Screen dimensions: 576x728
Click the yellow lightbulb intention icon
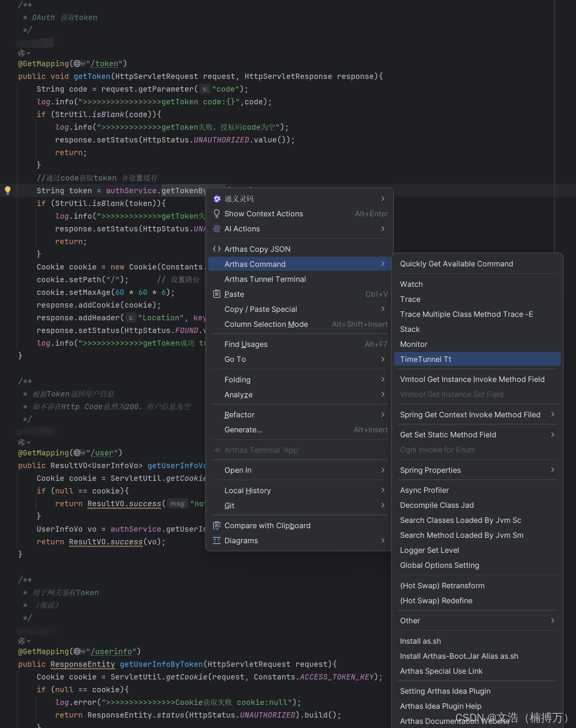pos(8,190)
